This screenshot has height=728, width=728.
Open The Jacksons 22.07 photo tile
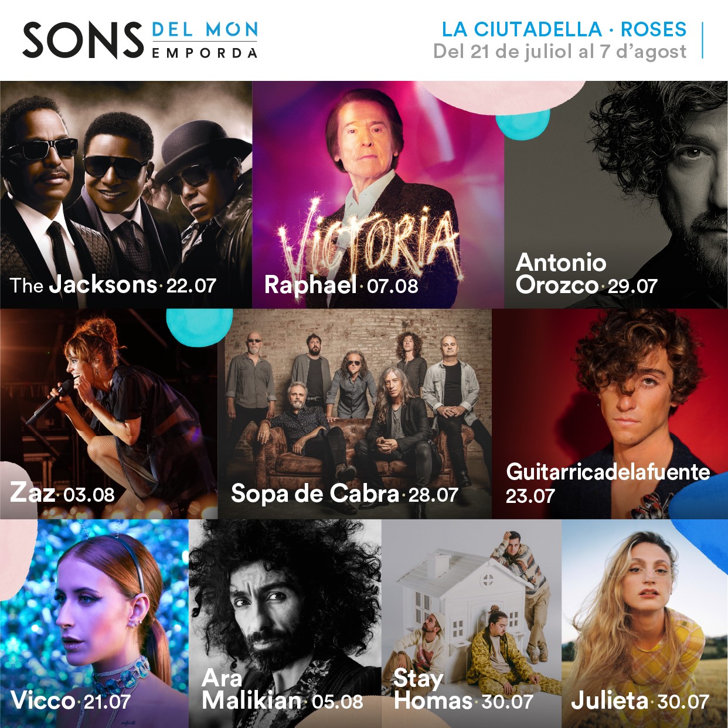pyautogui.click(x=126, y=195)
